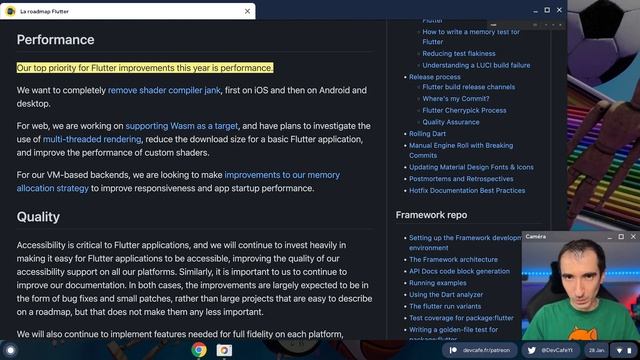This screenshot has height=360, width=640.
Task: Open Updating Material Design Fonts & Icons link
Action: pyautogui.click(x=471, y=167)
